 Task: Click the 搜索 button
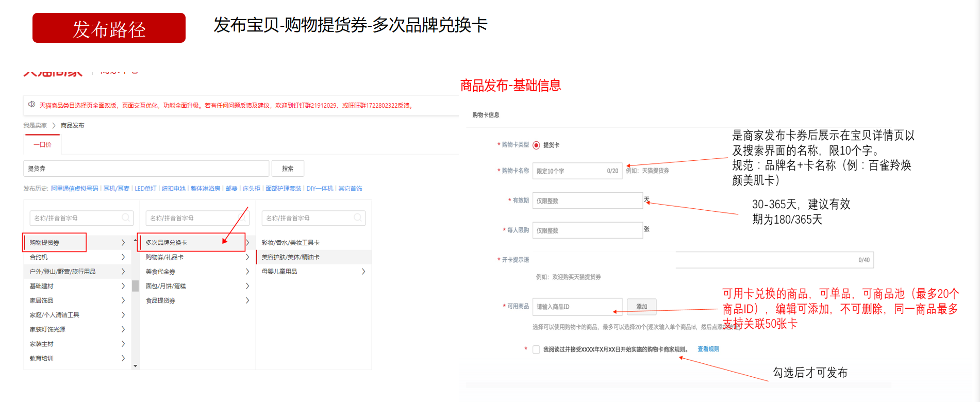pos(288,169)
